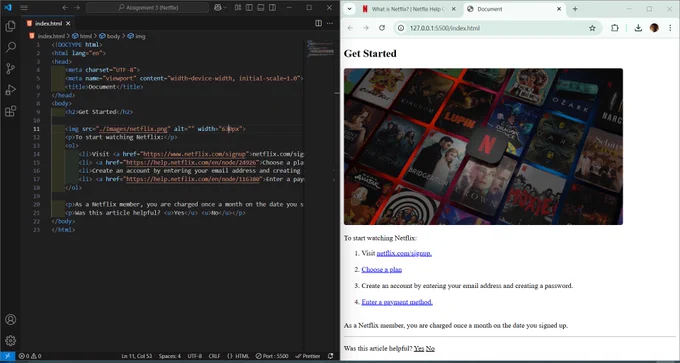Viewport: 680px width, 363px height.
Task: Bookmark this page with the star icon
Action: (592, 28)
